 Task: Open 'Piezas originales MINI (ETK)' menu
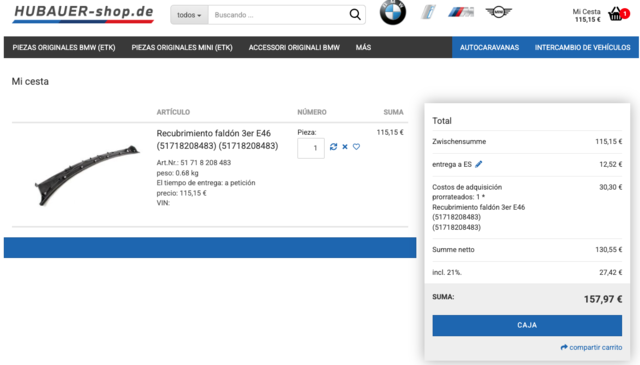(x=182, y=47)
